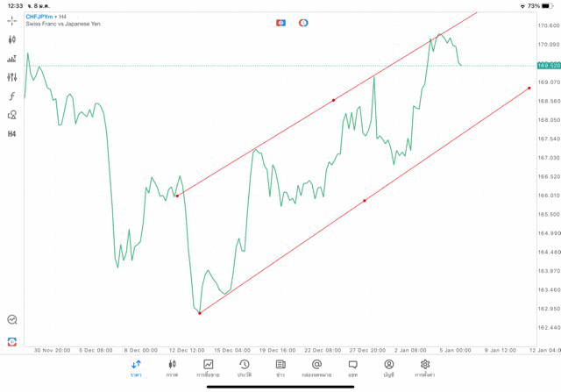Image resolution: width=561 pixels, height=392 pixels.
Task: Open the การตั้งค่า settings tab
Action: click(425, 368)
